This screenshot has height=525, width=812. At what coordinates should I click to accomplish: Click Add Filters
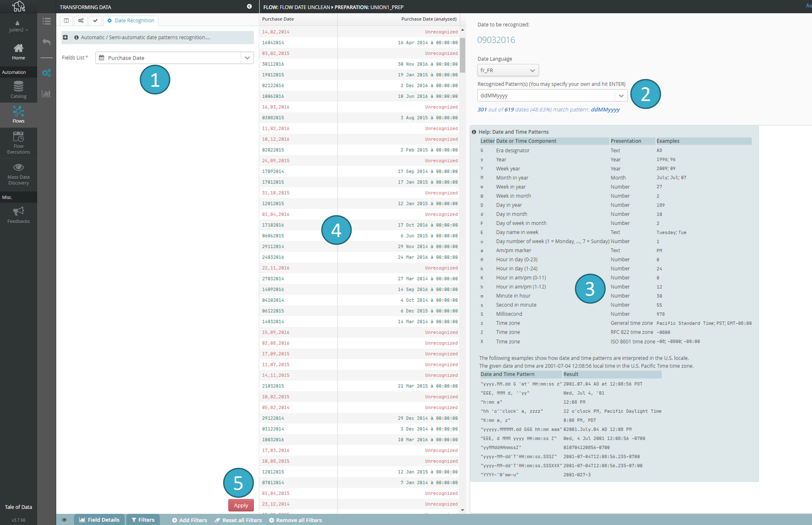tap(189, 520)
